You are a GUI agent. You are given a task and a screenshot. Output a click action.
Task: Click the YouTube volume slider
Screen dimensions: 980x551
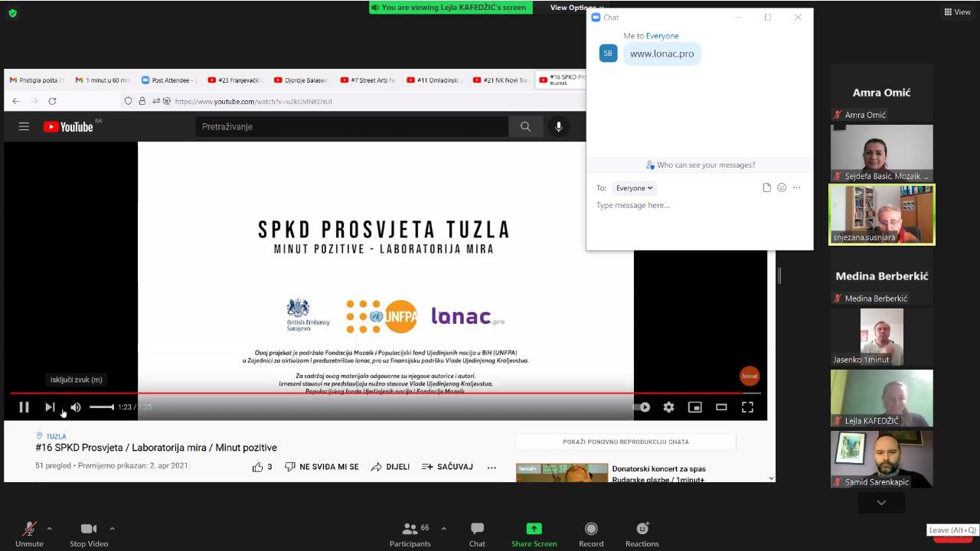[x=101, y=407]
